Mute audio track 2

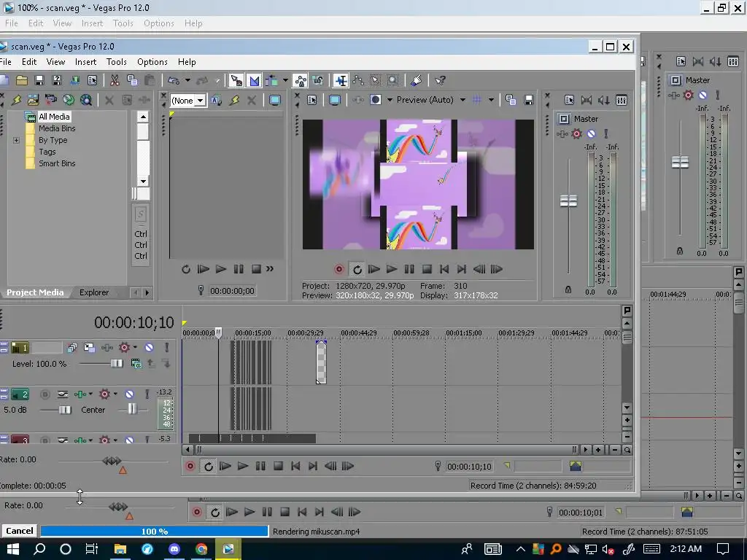129,394
